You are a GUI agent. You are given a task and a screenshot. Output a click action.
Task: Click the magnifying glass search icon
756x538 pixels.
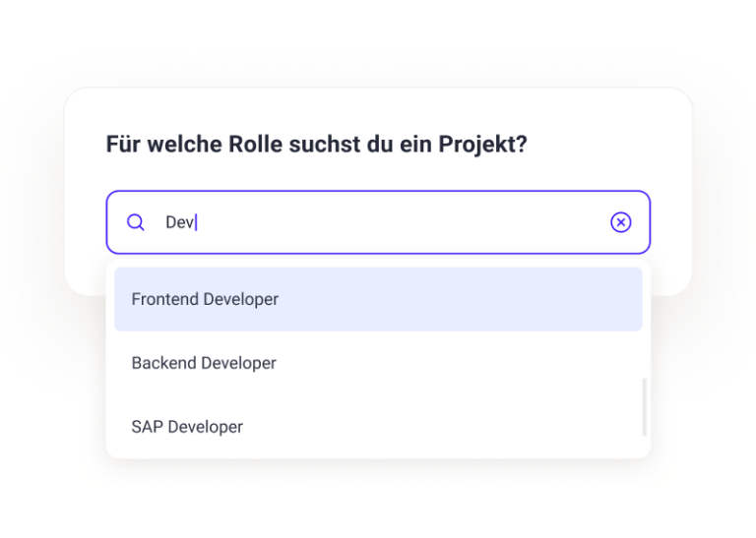[x=136, y=222]
